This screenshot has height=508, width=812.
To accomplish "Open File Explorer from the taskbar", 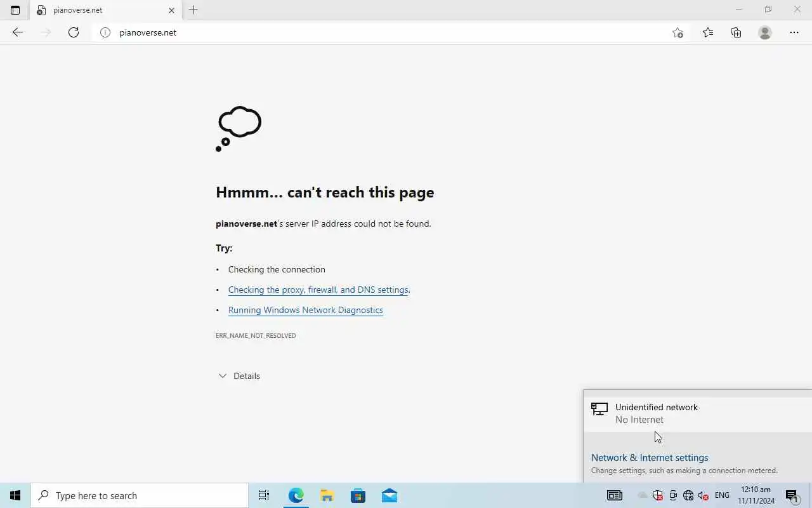I will click(x=327, y=495).
